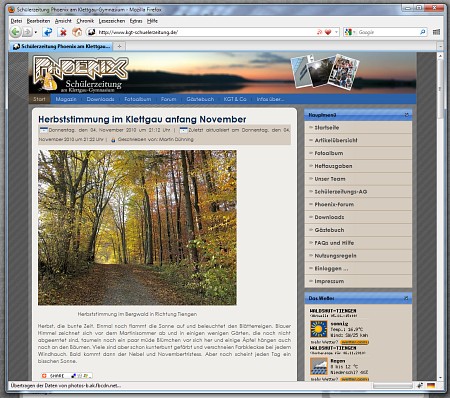
Task: Open 'Unser Team' in the sidebar menu
Action: pos(358,179)
